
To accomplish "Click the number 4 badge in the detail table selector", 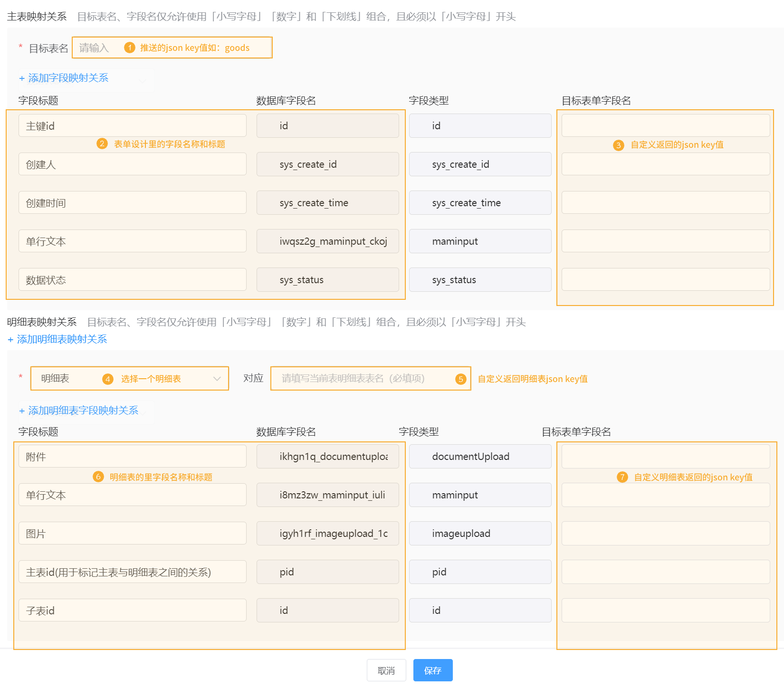I will click(108, 379).
